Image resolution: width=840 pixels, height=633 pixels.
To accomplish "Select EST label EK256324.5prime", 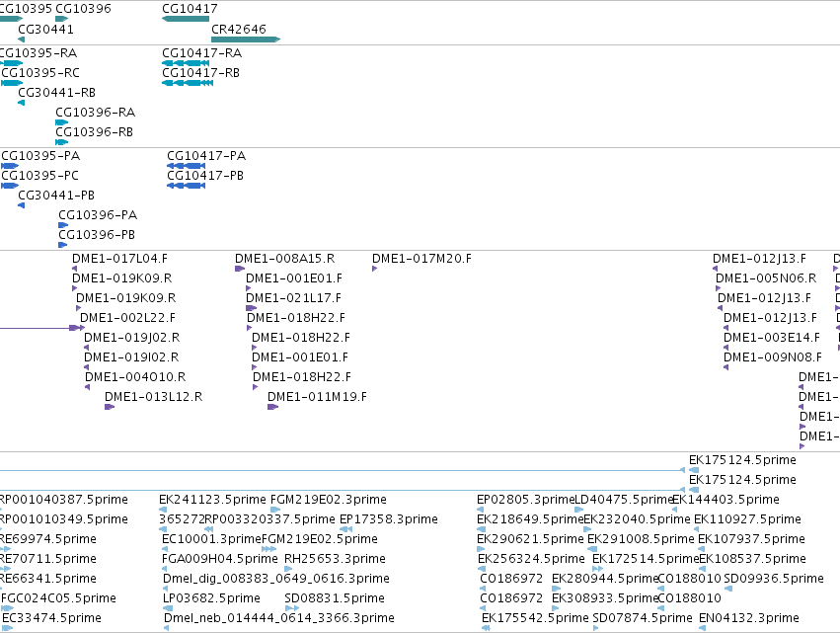I will point(531,559).
